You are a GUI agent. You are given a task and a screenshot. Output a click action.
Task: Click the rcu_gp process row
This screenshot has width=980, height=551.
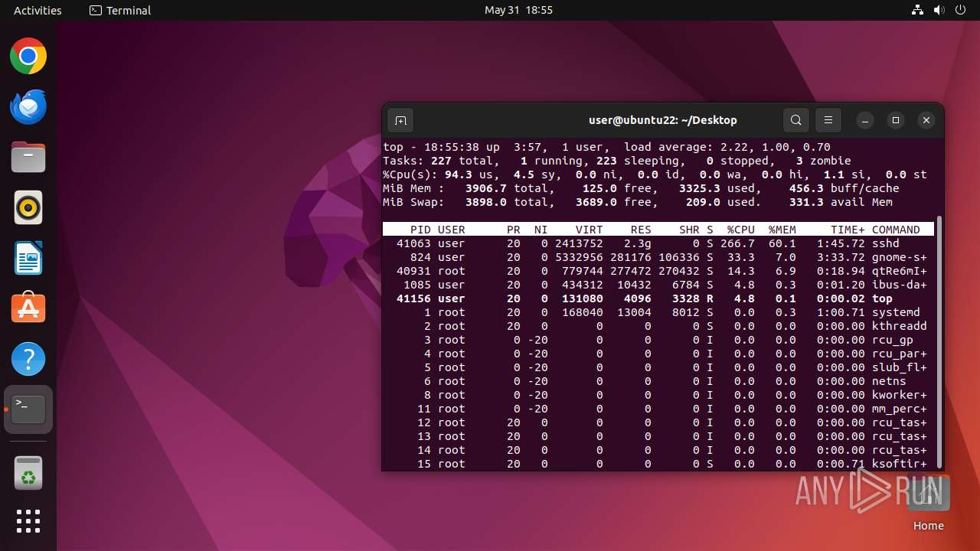pos(658,340)
